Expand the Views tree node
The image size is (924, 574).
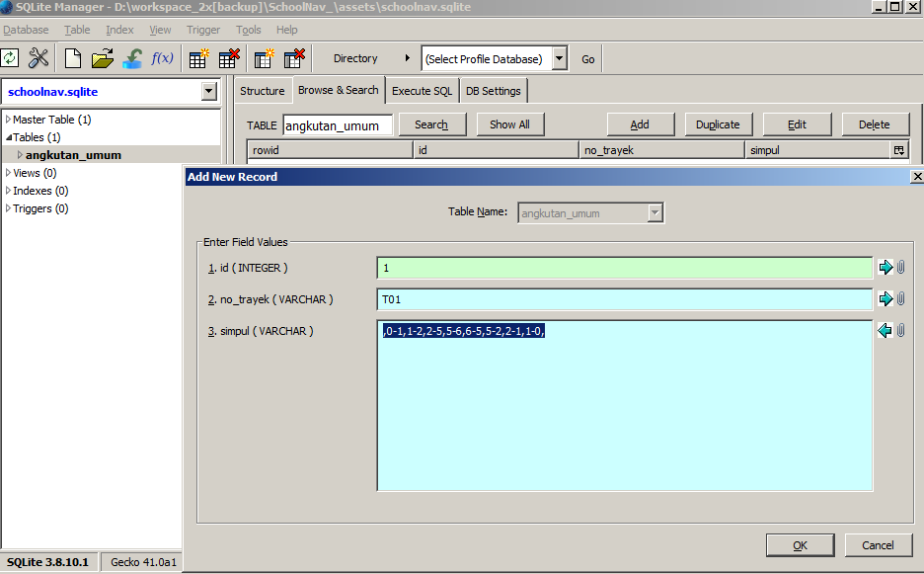click(9, 173)
